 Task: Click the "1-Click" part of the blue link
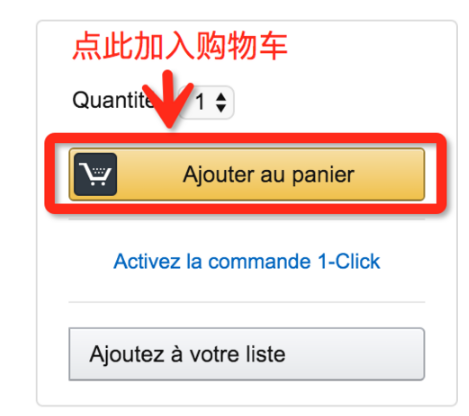(x=349, y=261)
